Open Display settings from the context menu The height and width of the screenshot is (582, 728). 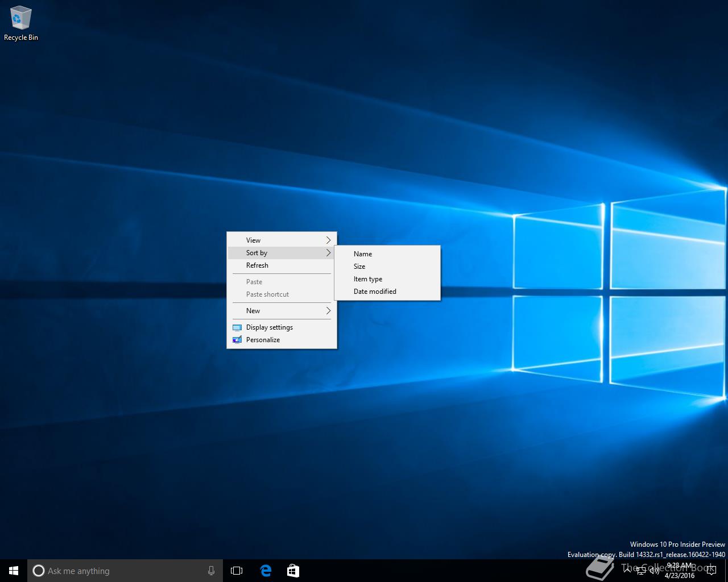click(x=282, y=327)
